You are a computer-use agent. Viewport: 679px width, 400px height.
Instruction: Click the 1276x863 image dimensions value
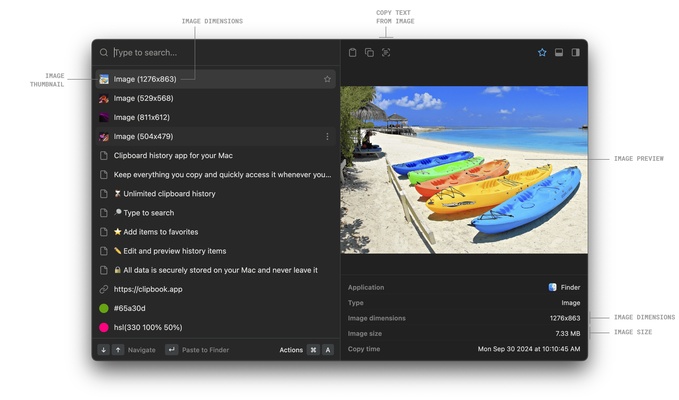[565, 318]
